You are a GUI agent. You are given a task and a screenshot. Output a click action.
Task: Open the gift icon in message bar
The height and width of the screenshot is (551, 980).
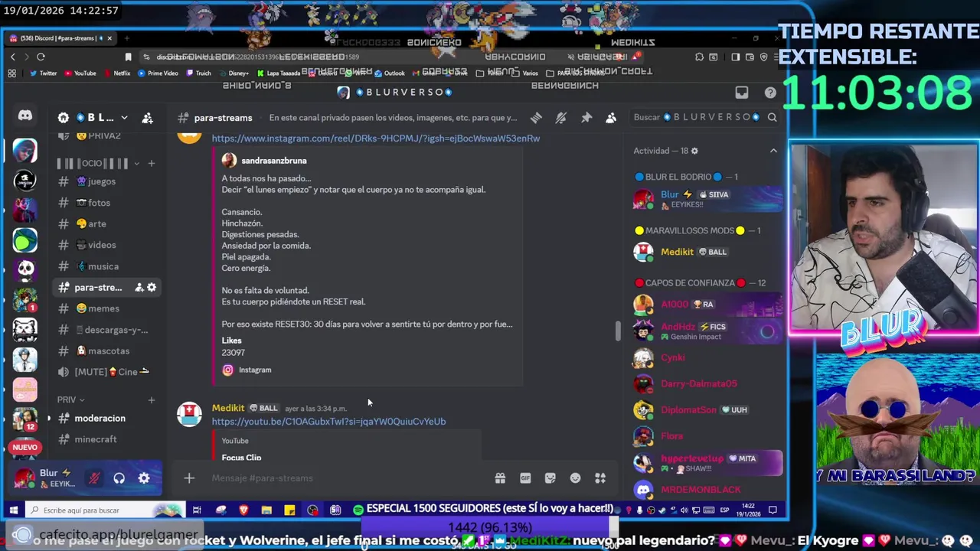(x=500, y=478)
